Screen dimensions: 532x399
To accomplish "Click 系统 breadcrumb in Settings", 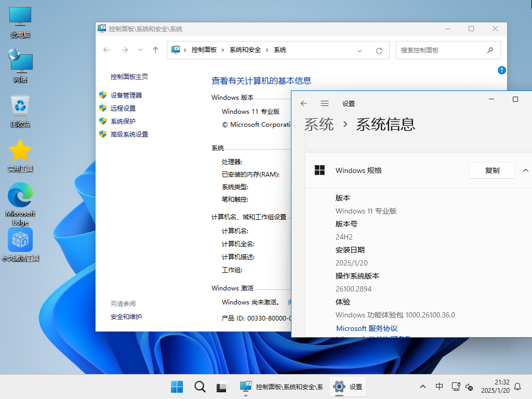I will click(x=319, y=124).
